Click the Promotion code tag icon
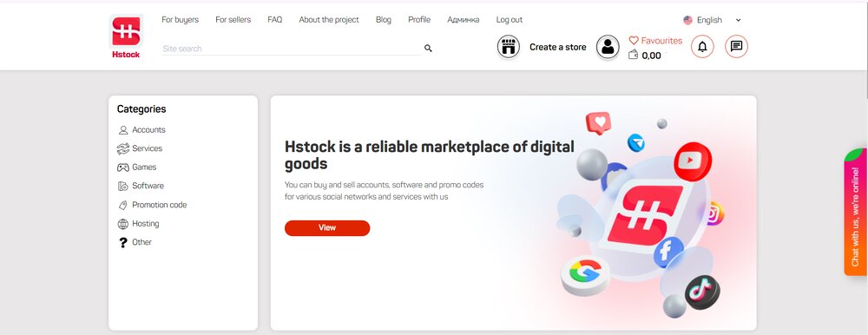The image size is (868, 335). (x=123, y=205)
